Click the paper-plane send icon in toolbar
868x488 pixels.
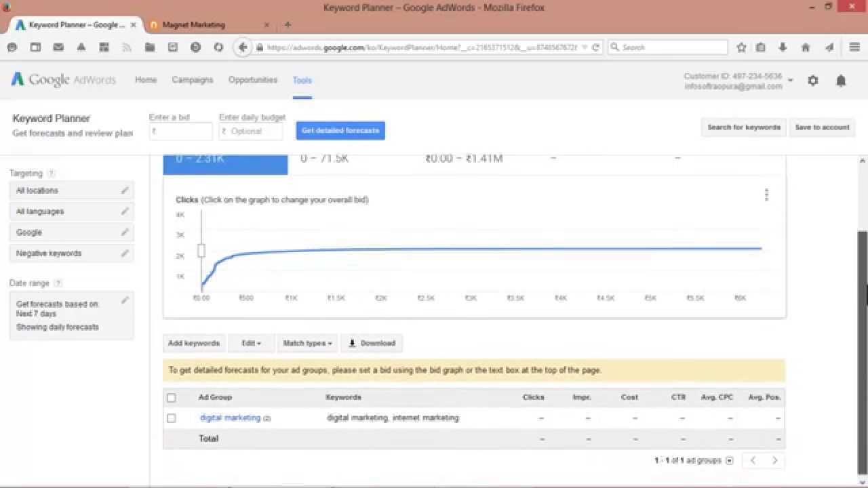tap(829, 47)
